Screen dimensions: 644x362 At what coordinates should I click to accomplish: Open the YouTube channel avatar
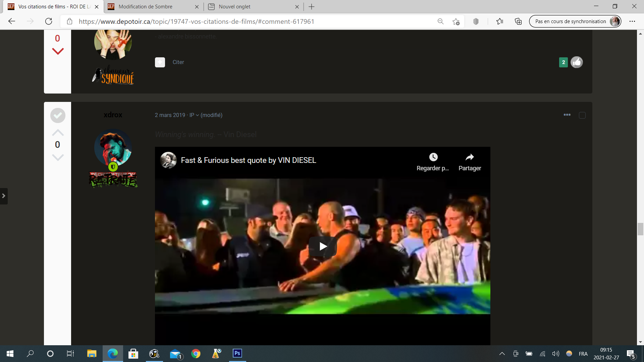tap(168, 160)
